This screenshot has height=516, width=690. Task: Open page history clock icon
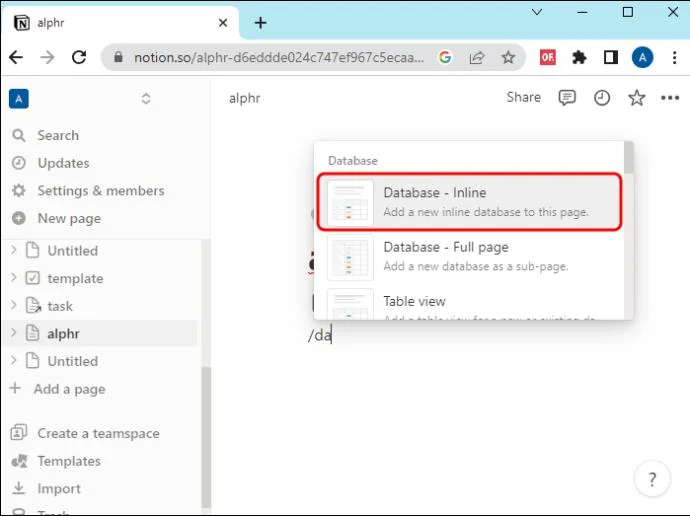point(602,98)
